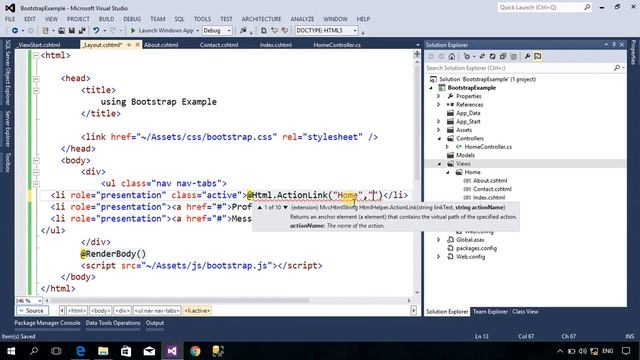Close the _Layout.cshtml tab
Image resolution: width=640 pixels, height=360 pixels.
pyautogui.click(x=138, y=44)
